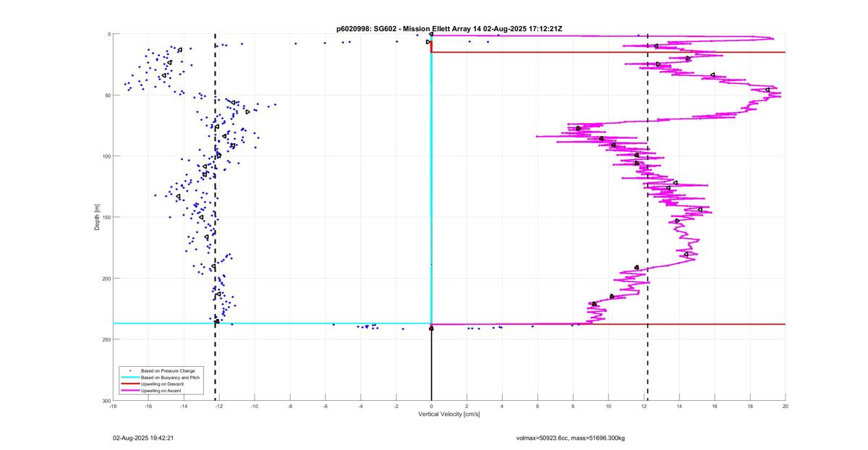Click the '02-Aug-2025 19:42:21' timestamp footer
868x450 pixels.
143,438
